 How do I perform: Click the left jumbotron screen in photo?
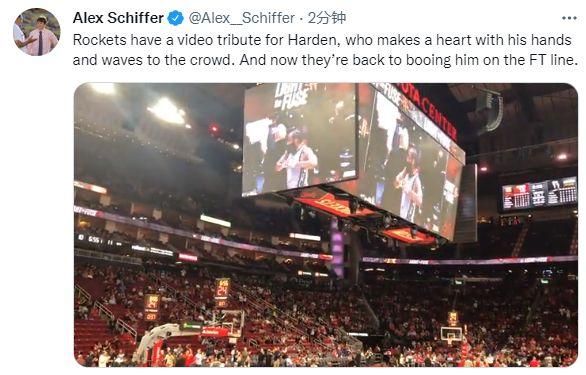click(300, 138)
